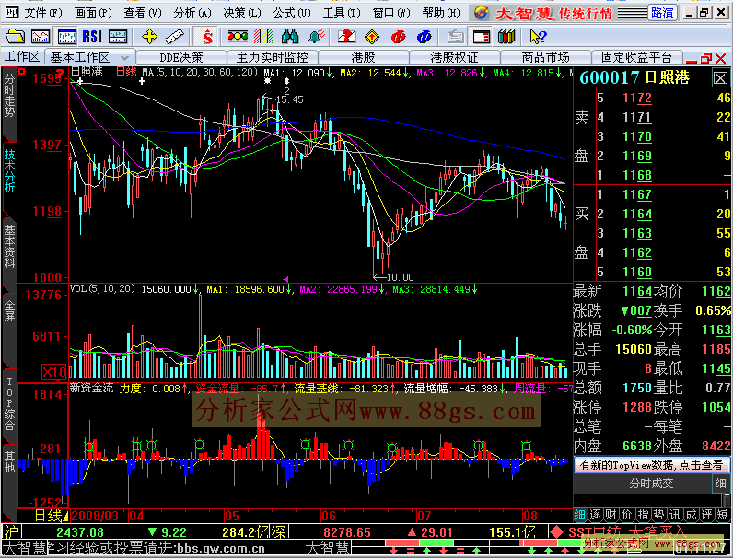Switch to the 港股 tab

363,57
